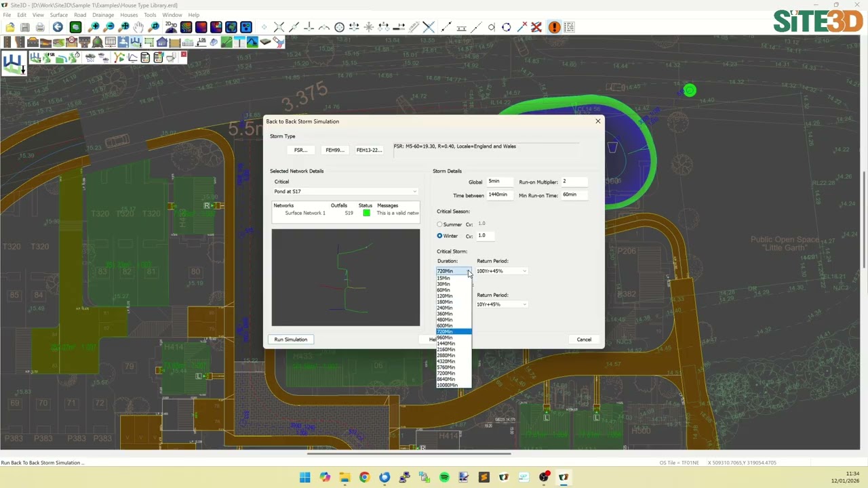Toggle the 2D/3D view icon

(171, 27)
